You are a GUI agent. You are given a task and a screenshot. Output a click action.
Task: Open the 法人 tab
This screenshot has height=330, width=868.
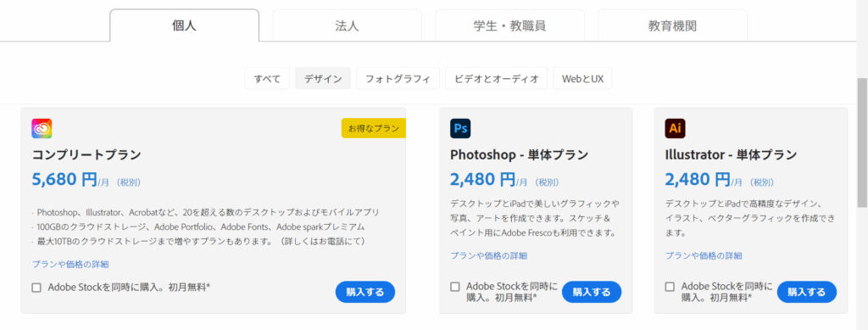click(347, 25)
